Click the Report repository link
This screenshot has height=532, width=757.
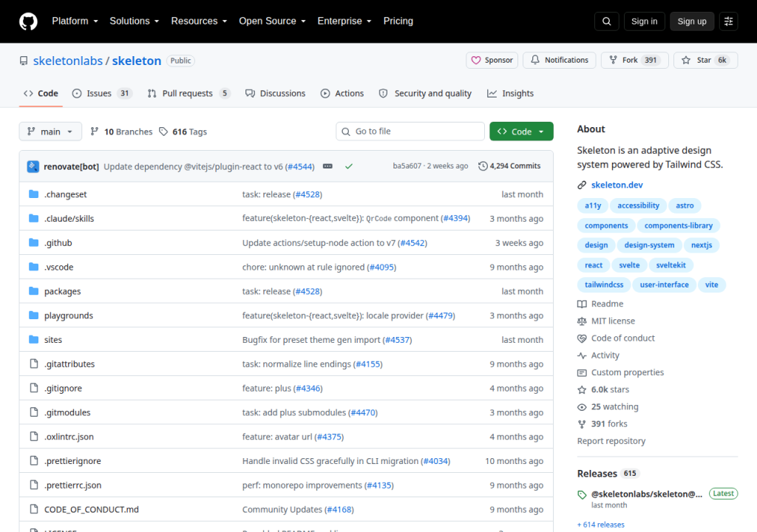[611, 441]
